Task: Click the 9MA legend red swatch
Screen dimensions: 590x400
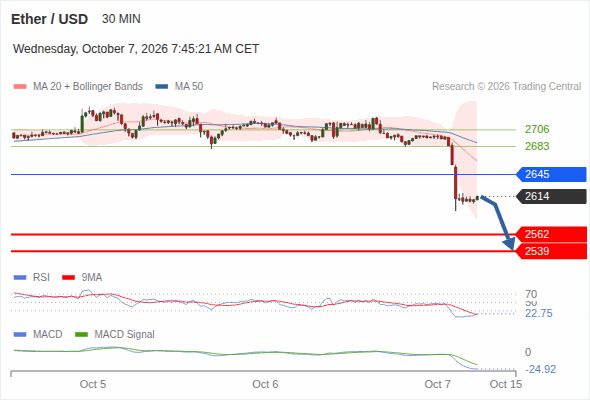Action: point(68,278)
